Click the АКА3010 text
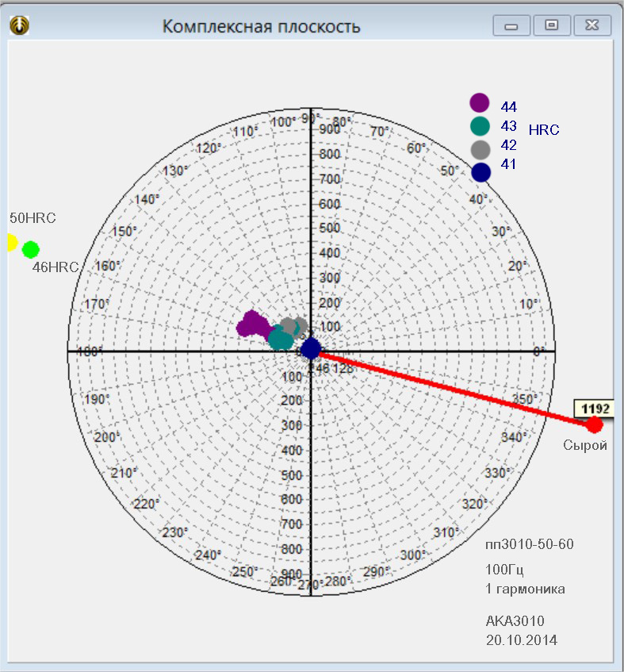 click(x=515, y=620)
